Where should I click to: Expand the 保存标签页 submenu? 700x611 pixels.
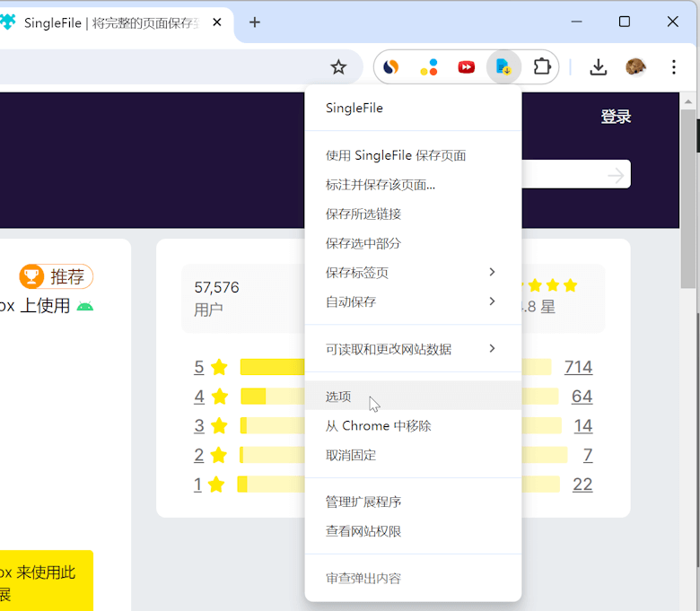point(413,273)
